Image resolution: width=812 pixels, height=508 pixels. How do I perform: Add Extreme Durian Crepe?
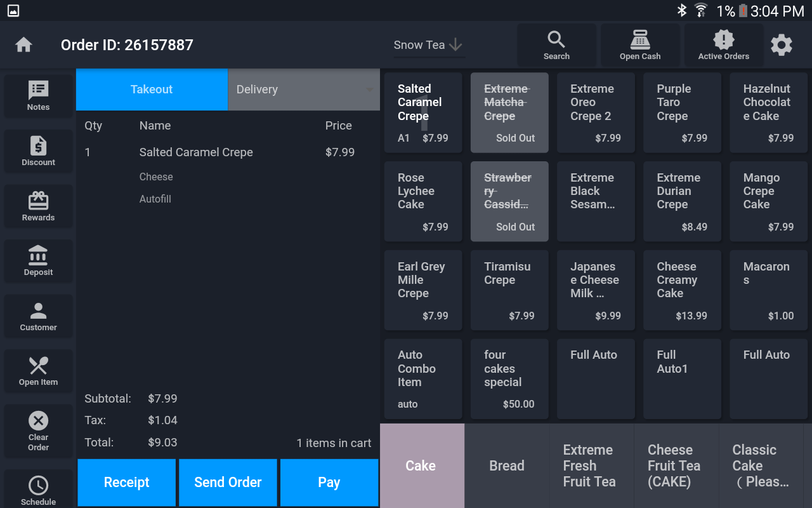pos(682,201)
